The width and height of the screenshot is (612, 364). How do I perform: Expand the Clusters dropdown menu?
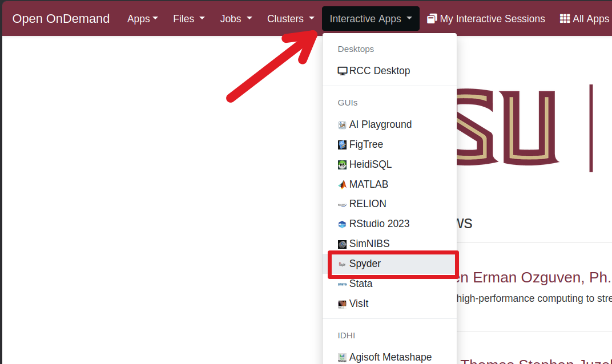291,19
